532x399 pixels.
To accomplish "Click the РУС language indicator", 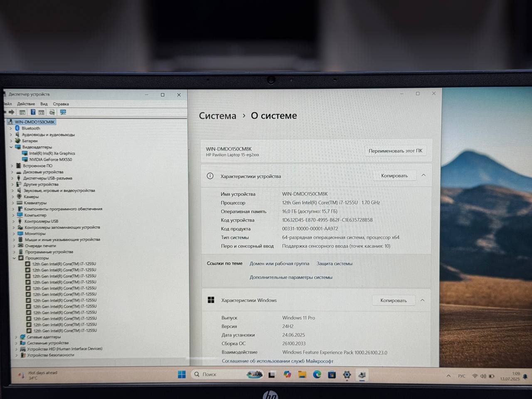I will pyautogui.click(x=461, y=376).
